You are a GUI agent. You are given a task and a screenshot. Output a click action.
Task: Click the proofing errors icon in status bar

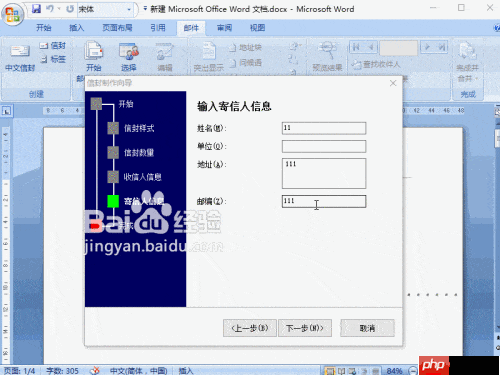(x=95, y=370)
